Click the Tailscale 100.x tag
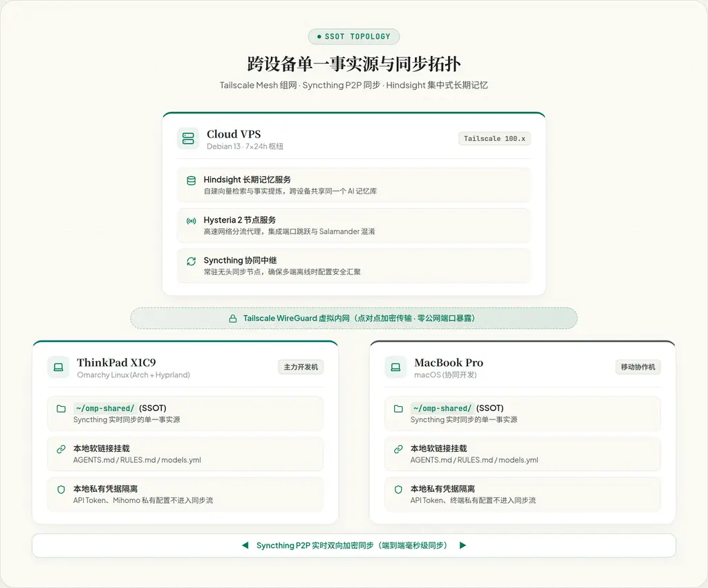Image resolution: width=708 pixels, height=588 pixels. click(494, 139)
